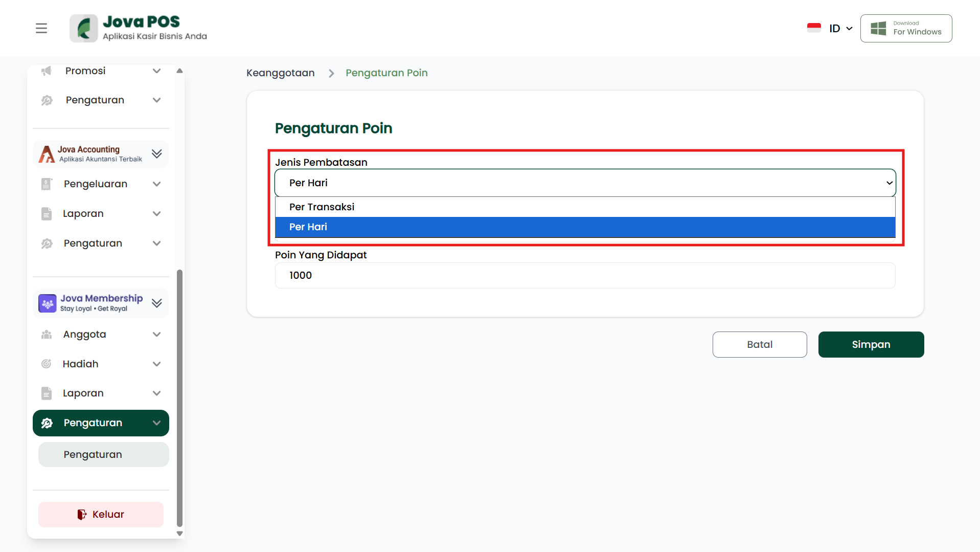Screen dimensions: 980x552
Task: Collapse the Jova Membership section
Action: (x=157, y=303)
